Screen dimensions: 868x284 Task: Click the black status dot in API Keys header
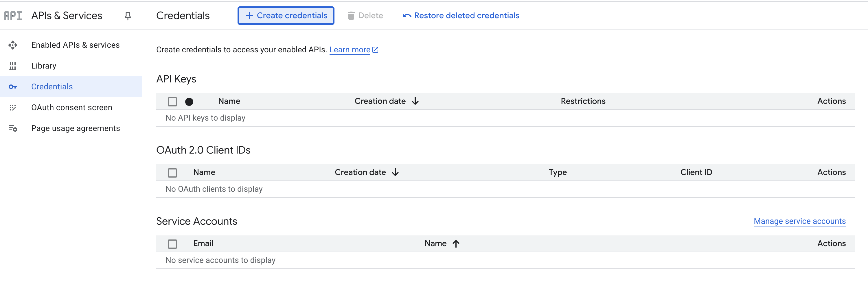(x=189, y=102)
